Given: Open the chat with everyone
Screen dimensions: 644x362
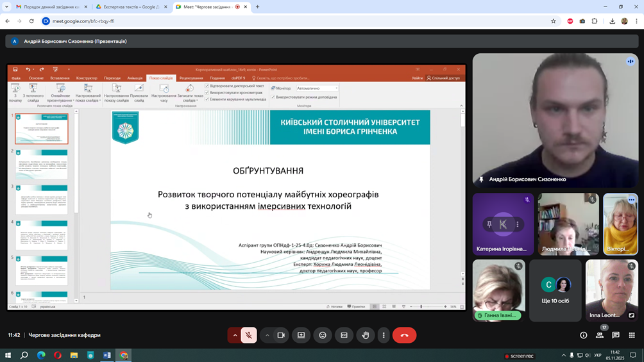Looking at the screenshot, I should pyautogui.click(x=616, y=335).
